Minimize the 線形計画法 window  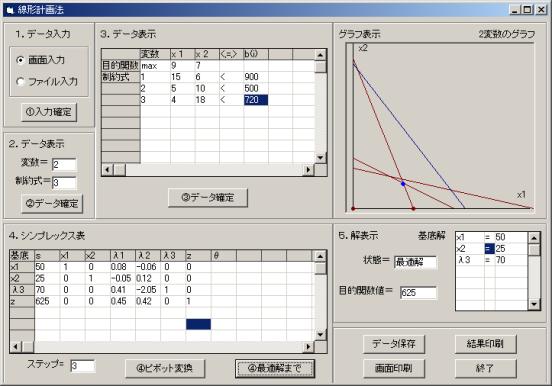point(515,10)
